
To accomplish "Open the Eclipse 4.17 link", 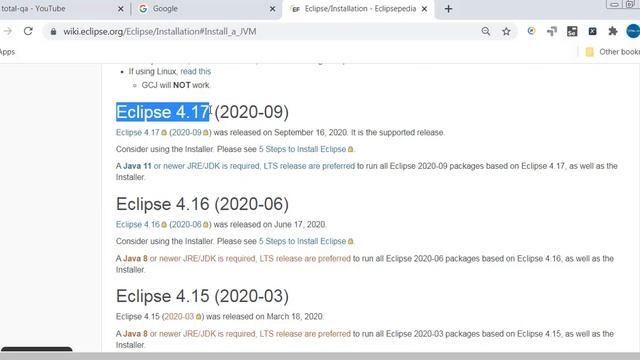I will [x=138, y=133].
